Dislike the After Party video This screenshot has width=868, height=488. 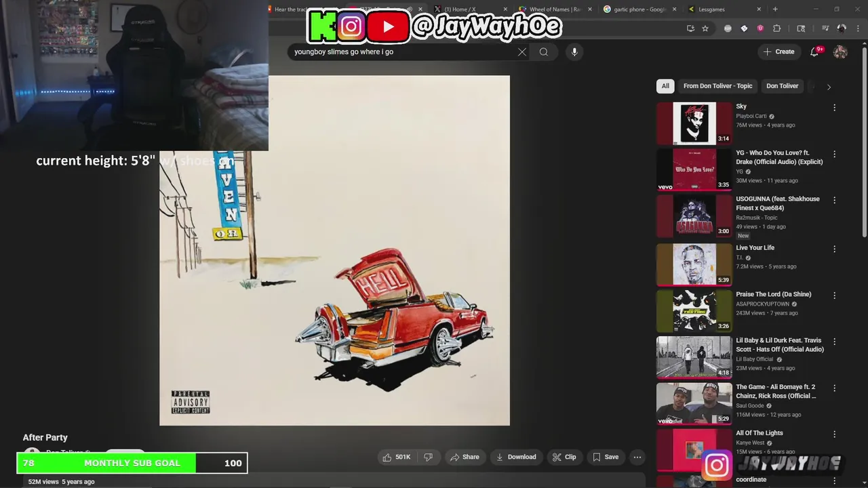coord(428,457)
